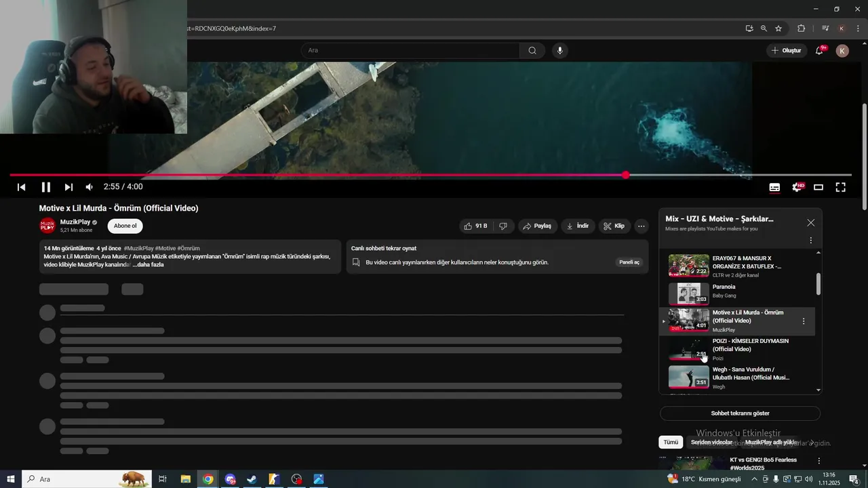Show more filter chips with right arrow
Screen dimensions: 868x488
[x=812, y=442]
